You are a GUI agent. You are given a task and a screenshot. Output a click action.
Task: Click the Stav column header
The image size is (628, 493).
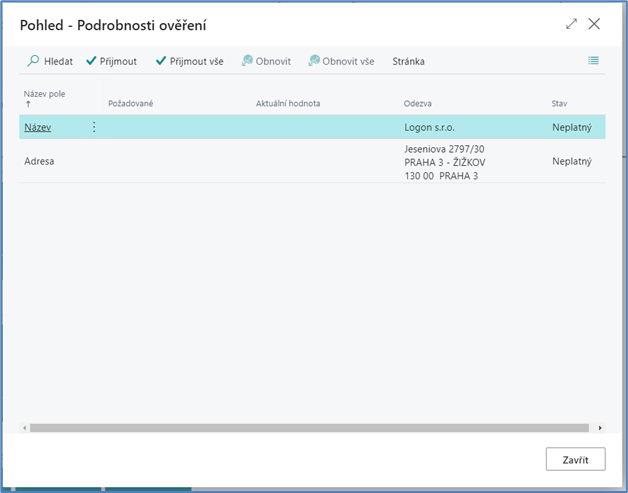click(560, 103)
